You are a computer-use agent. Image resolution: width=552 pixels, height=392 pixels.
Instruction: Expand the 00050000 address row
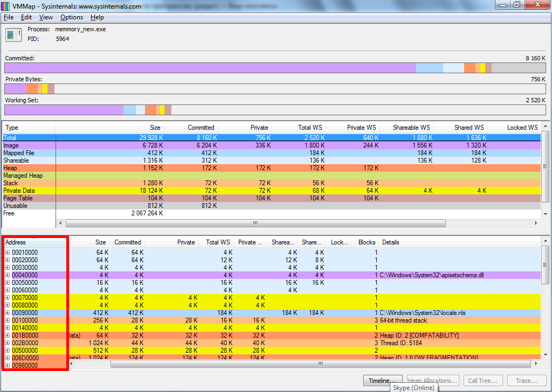click(x=7, y=283)
